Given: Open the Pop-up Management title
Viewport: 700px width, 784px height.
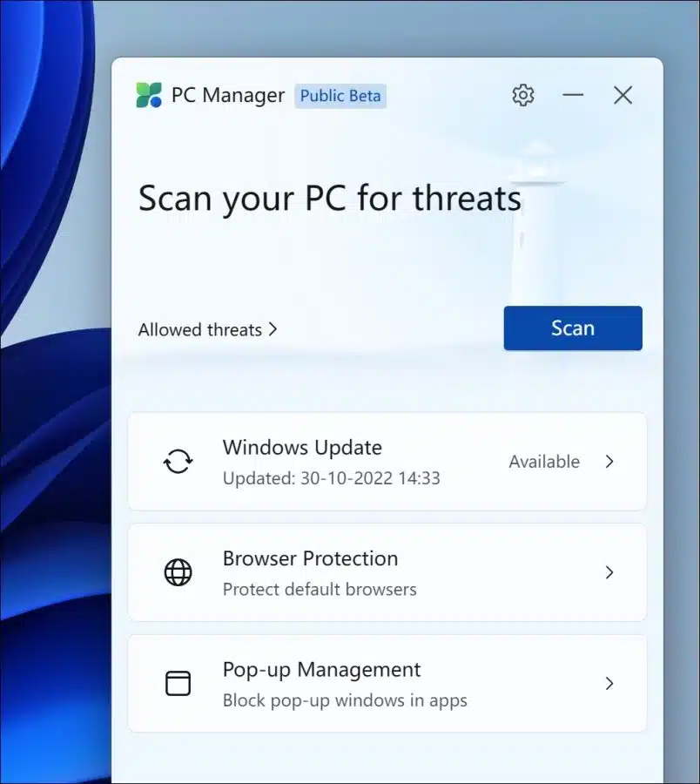Looking at the screenshot, I should coord(322,670).
